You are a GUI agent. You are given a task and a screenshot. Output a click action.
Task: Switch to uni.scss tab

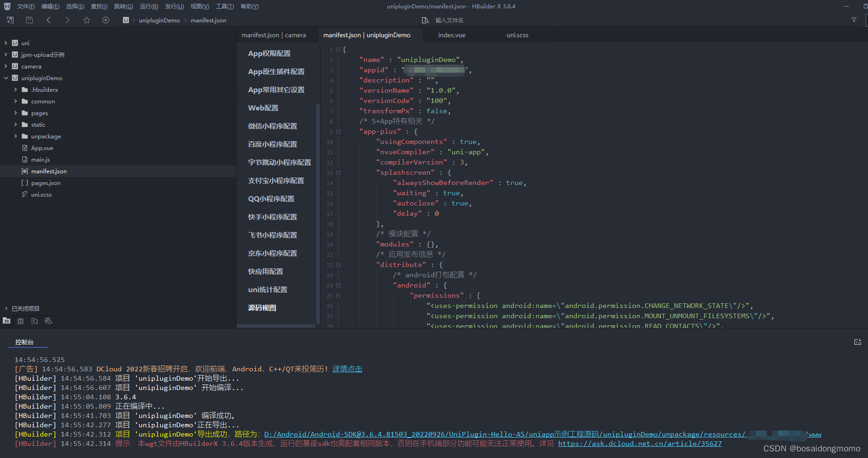point(517,35)
